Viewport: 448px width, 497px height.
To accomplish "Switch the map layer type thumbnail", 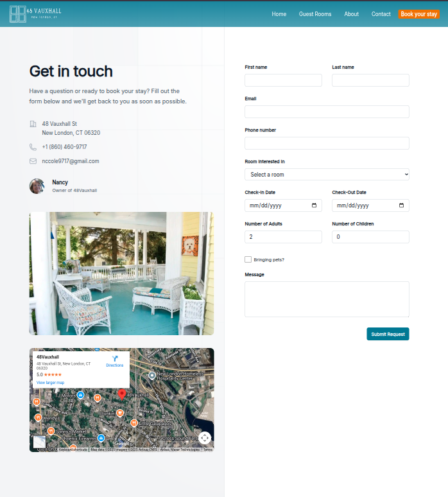I will (40, 442).
